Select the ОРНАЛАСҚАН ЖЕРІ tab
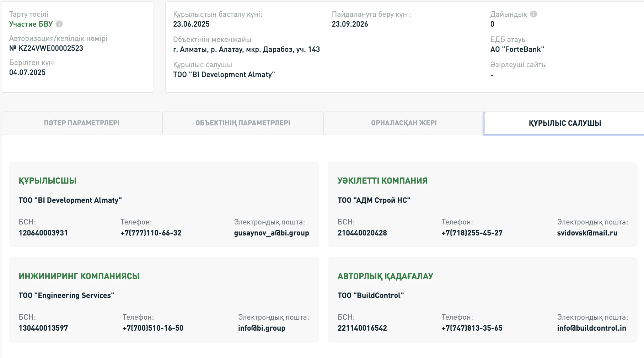This screenshot has width=644, height=358. point(404,123)
